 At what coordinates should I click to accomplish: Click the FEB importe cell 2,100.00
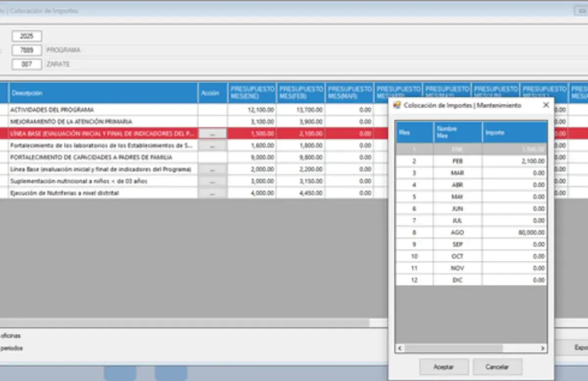coord(514,161)
